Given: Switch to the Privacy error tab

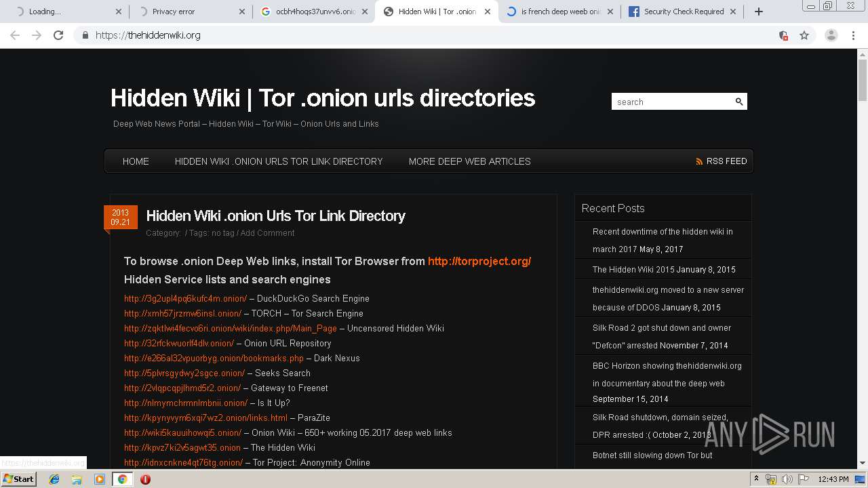Looking at the screenshot, I should [x=190, y=12].
